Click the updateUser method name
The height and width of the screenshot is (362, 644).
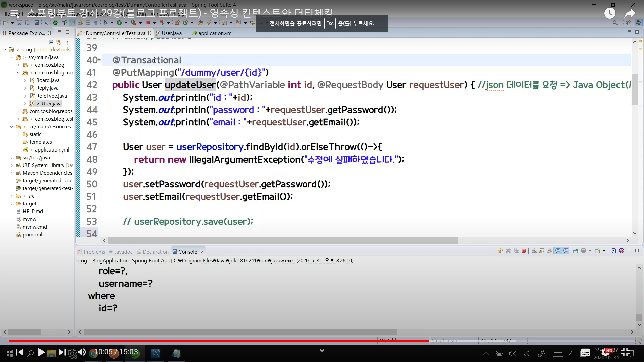tap(190, 85)
